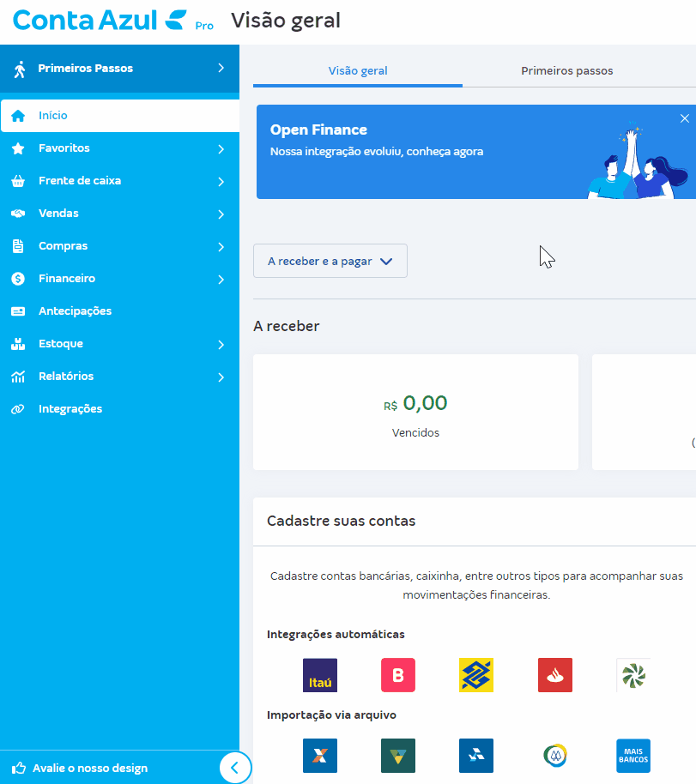Switch to the Primeiros passos tab

[567, 71]
